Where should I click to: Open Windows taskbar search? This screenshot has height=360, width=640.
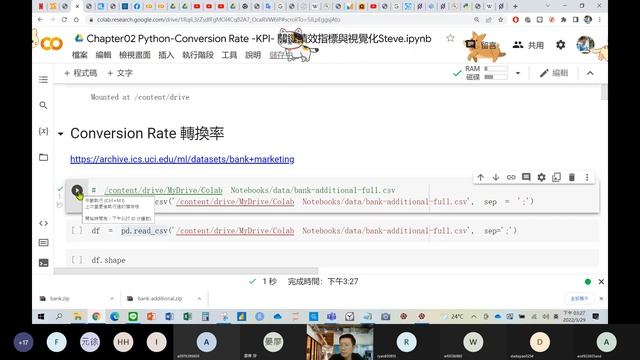pos(59,316)
